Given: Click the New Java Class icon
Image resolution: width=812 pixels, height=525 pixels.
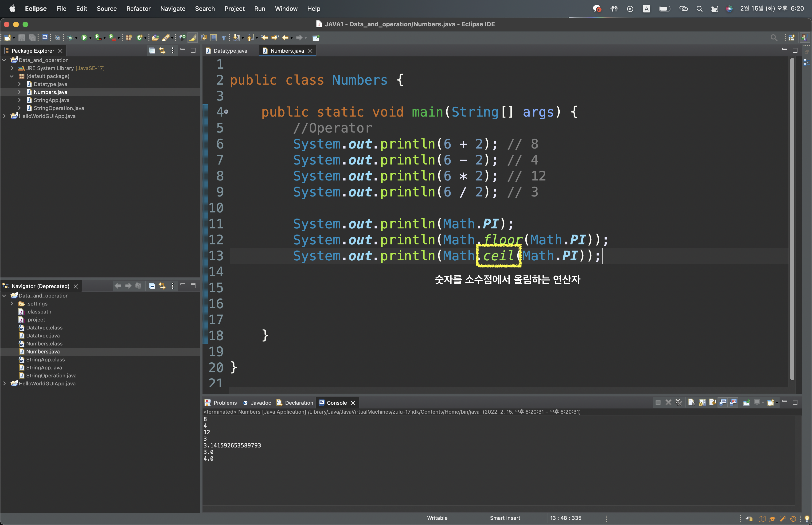Looking at the screenshot, I should point(139,38).
